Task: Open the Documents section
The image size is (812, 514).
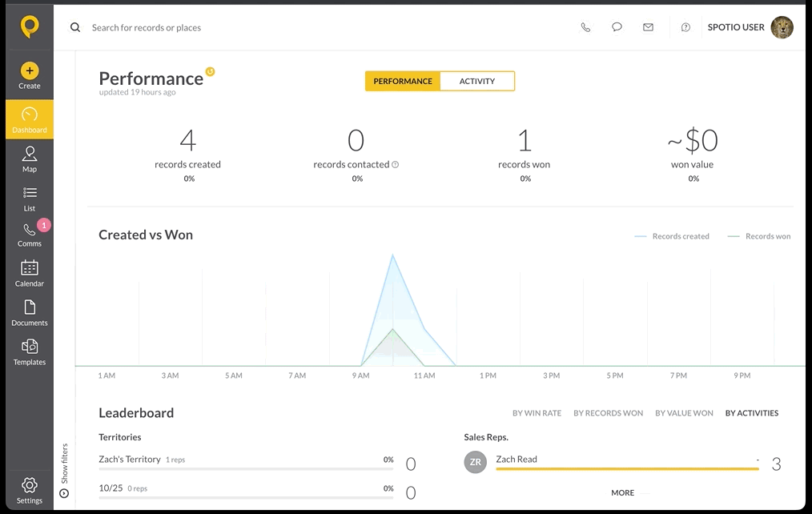Action: [x=30, y=313]
